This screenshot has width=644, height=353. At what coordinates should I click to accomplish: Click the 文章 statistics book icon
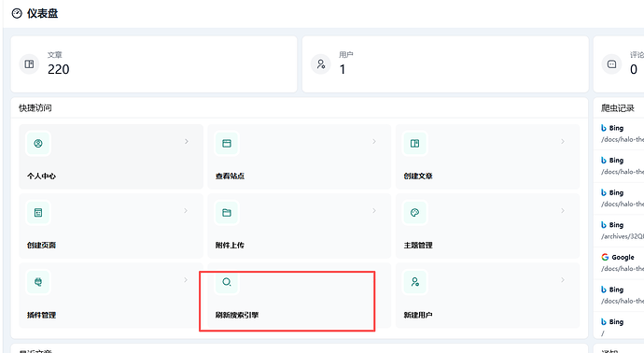[x=29, y=64]
